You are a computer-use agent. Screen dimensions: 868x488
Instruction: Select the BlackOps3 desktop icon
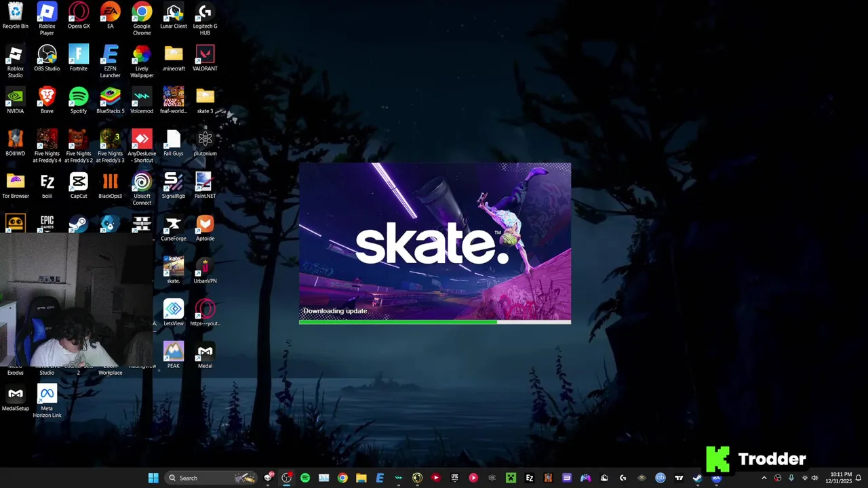(110, 186)
